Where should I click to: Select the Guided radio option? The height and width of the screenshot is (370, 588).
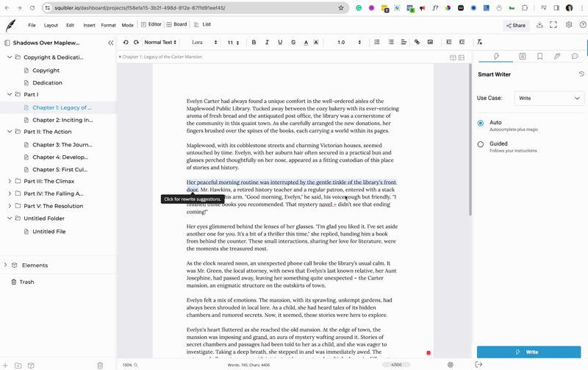481,144
